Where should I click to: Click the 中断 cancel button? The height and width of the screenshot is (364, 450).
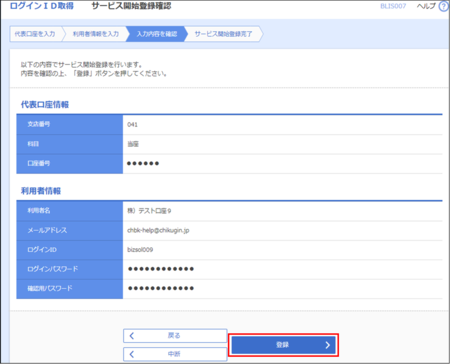[175, 354]
